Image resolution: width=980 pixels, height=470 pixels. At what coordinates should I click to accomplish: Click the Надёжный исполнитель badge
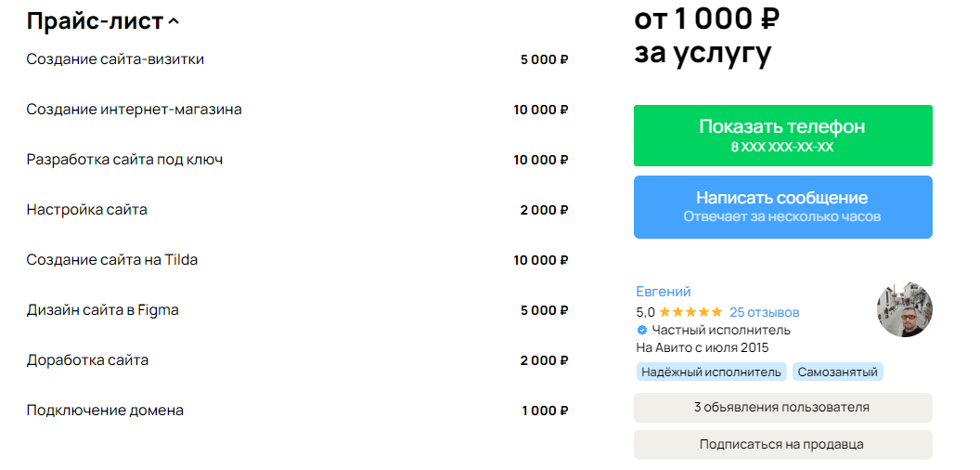pos(711,372)
